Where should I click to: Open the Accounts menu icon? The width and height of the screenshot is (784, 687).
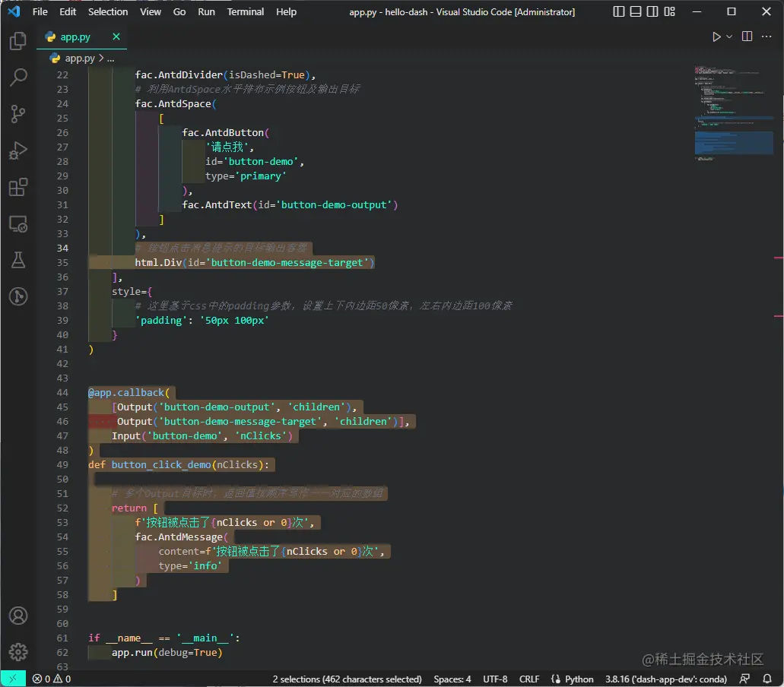pyautogui.click(x=18, y=616)
